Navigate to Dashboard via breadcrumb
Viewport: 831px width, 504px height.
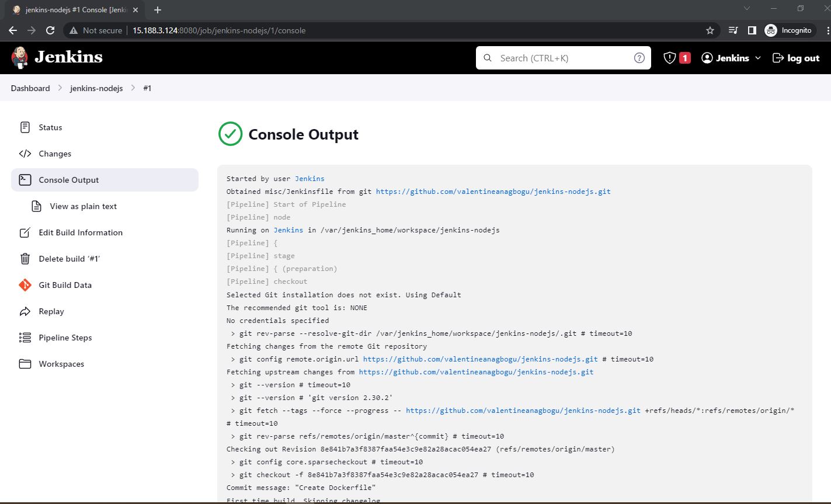[x=30, y=88]
